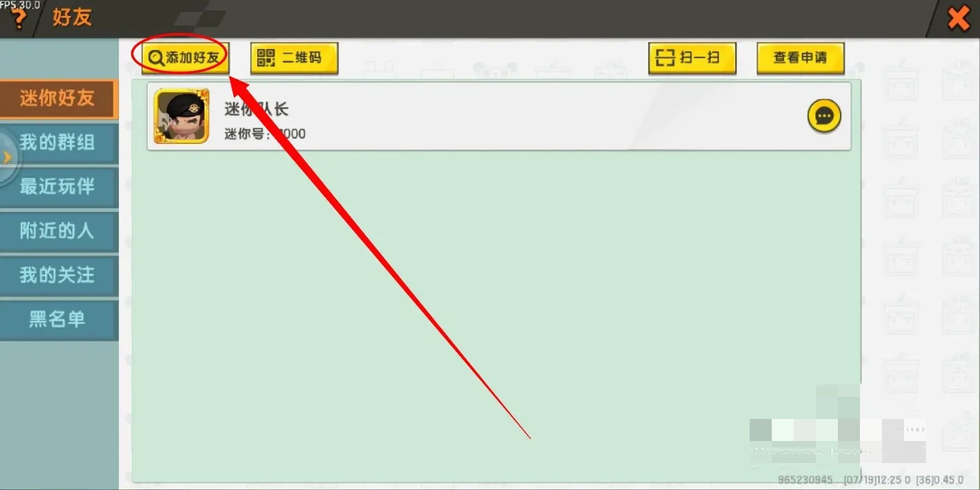Select the 最近玩伴 tab
The height and width of the screenshot is (490, 980).
click(x=58, y=187)
